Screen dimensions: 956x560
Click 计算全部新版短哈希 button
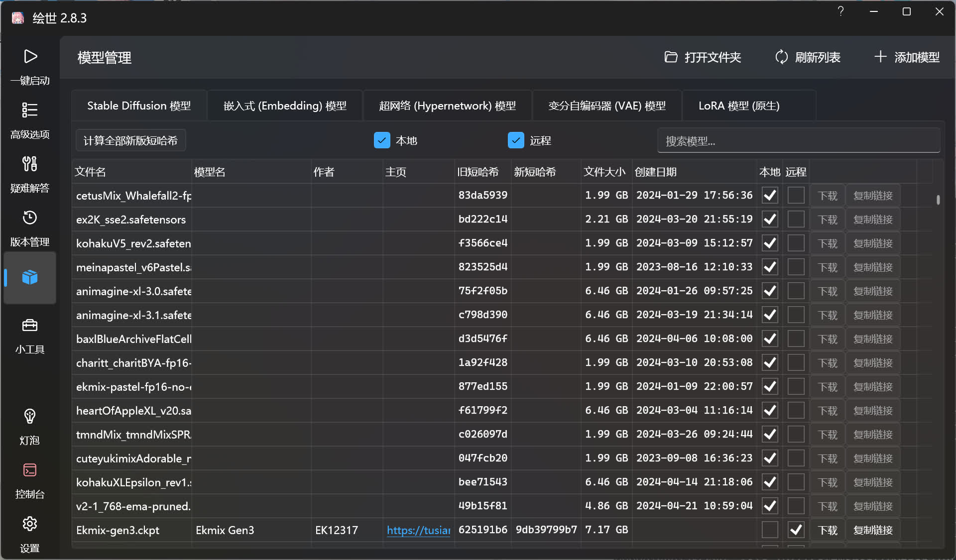130,140
